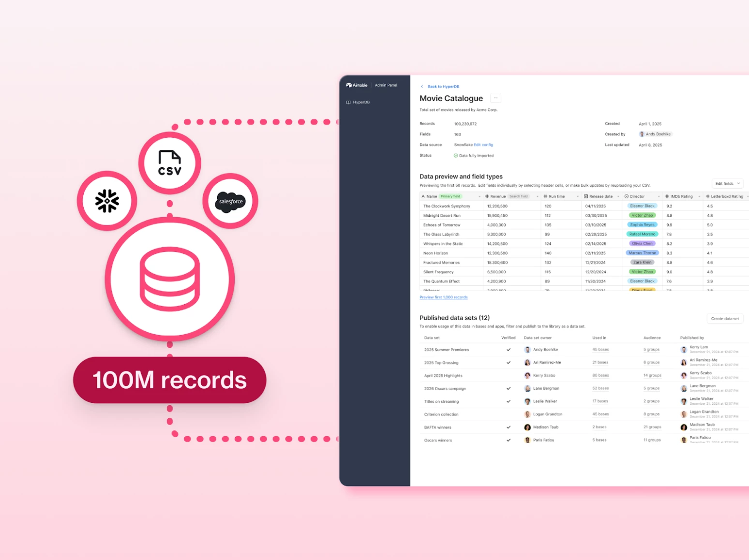Viewport: 749px width, 560px height.
Task: Click the Salesforce cloud logo
Action: (231, 201)
